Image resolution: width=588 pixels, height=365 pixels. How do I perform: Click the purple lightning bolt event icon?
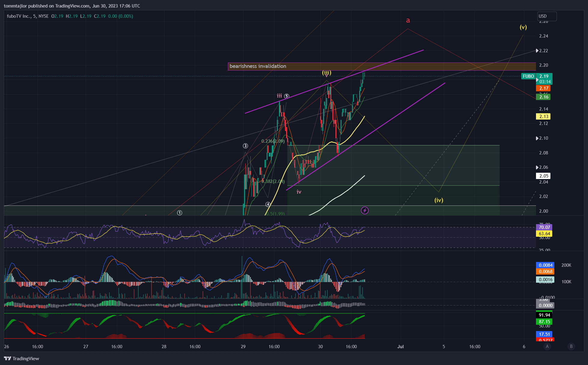pos(365,211)
